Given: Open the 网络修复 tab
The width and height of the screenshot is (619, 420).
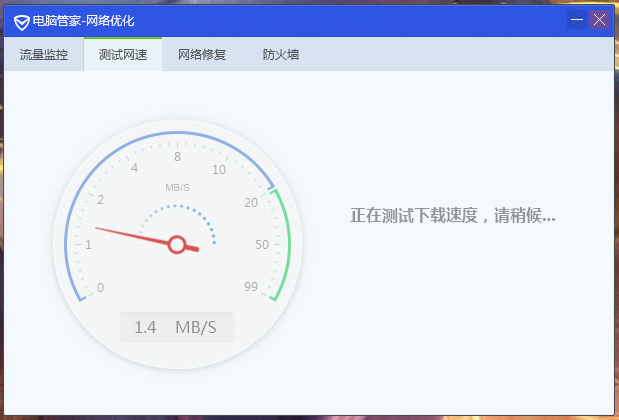Looking at the screenshot, I should 202,55.
